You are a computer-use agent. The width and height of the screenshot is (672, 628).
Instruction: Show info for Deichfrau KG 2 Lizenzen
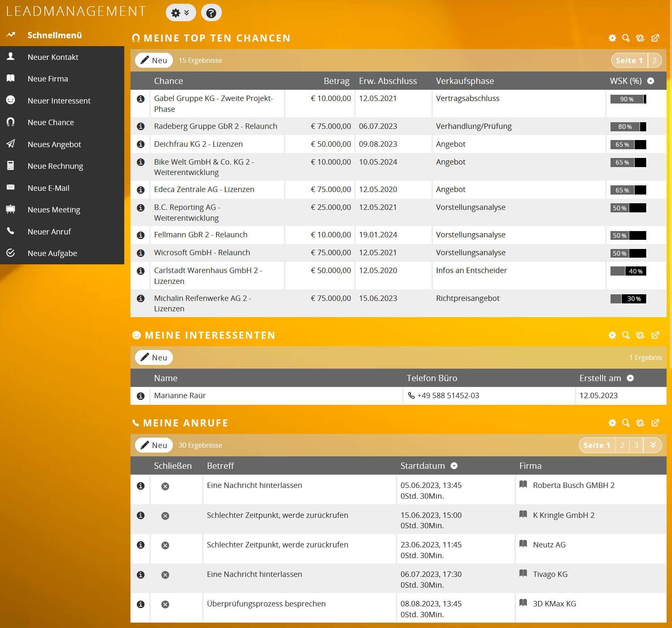[141, 144]
